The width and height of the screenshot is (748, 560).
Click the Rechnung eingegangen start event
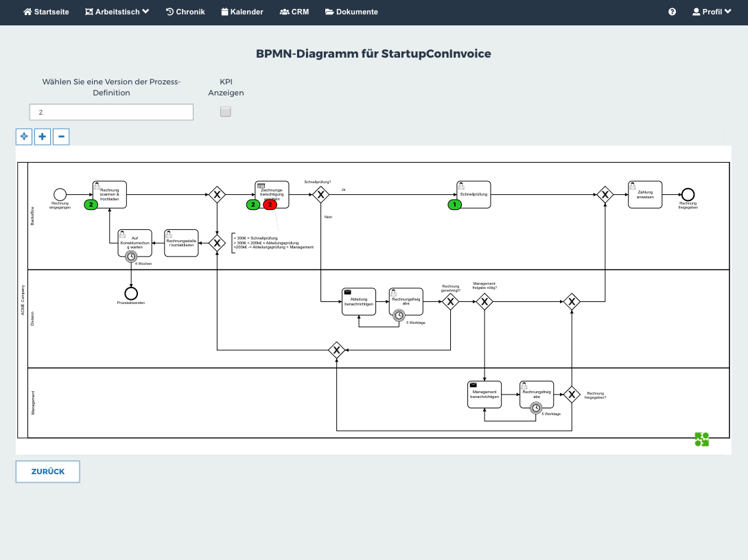point(60,194)
